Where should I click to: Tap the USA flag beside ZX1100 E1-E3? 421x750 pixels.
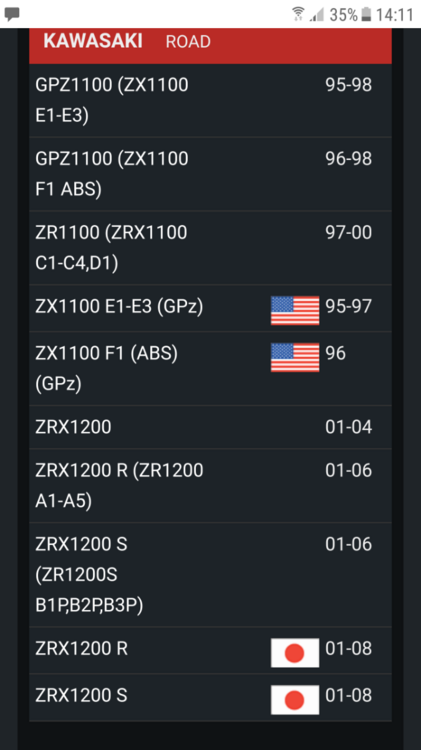pyautogui.click(x=295, y=310)
